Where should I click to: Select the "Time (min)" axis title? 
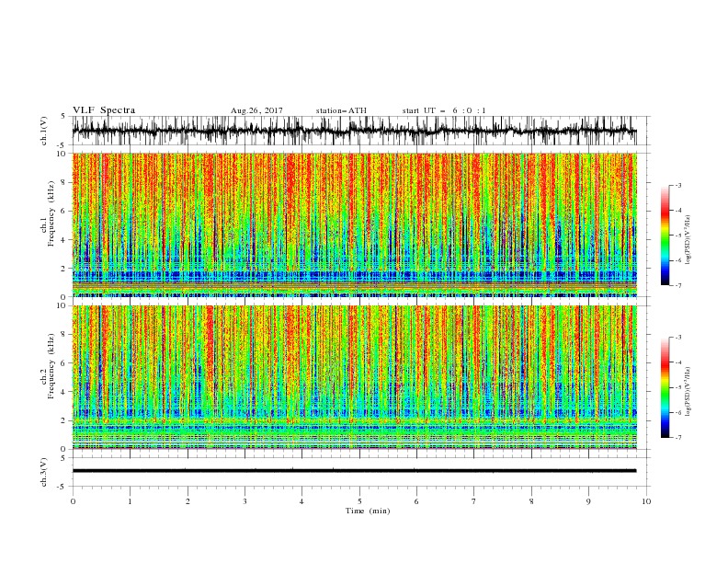click(368, 511)
